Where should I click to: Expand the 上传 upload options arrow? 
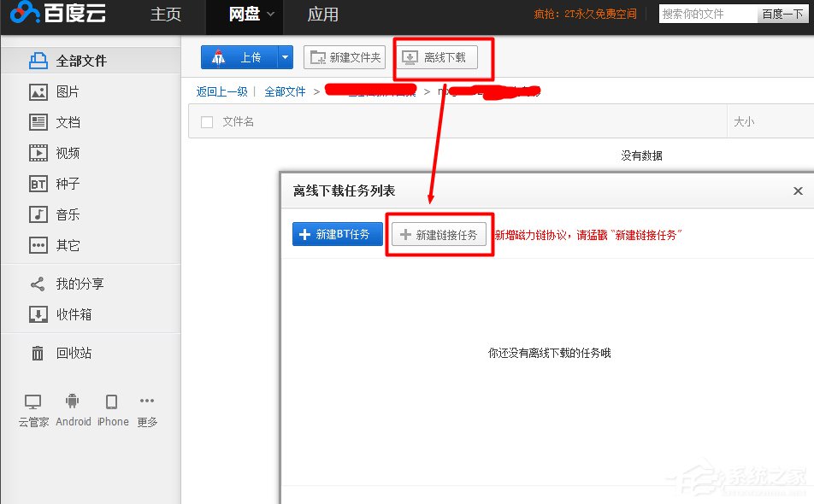[x=285, y=56]
